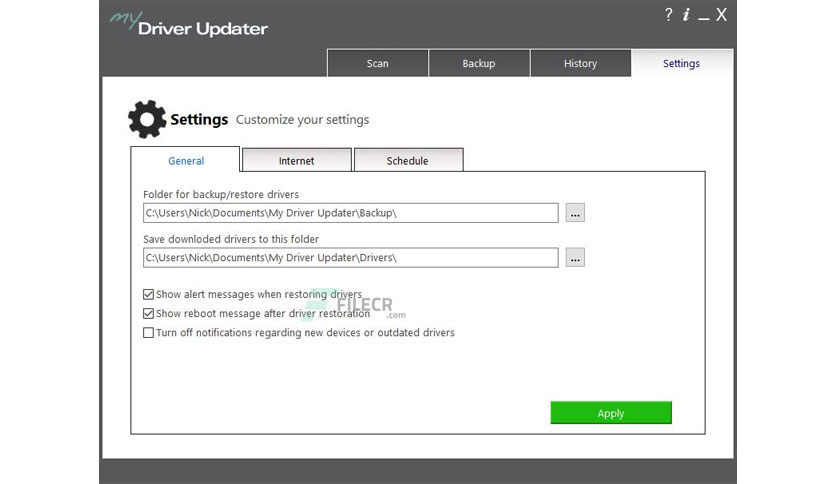Click the backup/restore folder path field
This screenshot has width=836, height=484.
[x=350, y=213]
